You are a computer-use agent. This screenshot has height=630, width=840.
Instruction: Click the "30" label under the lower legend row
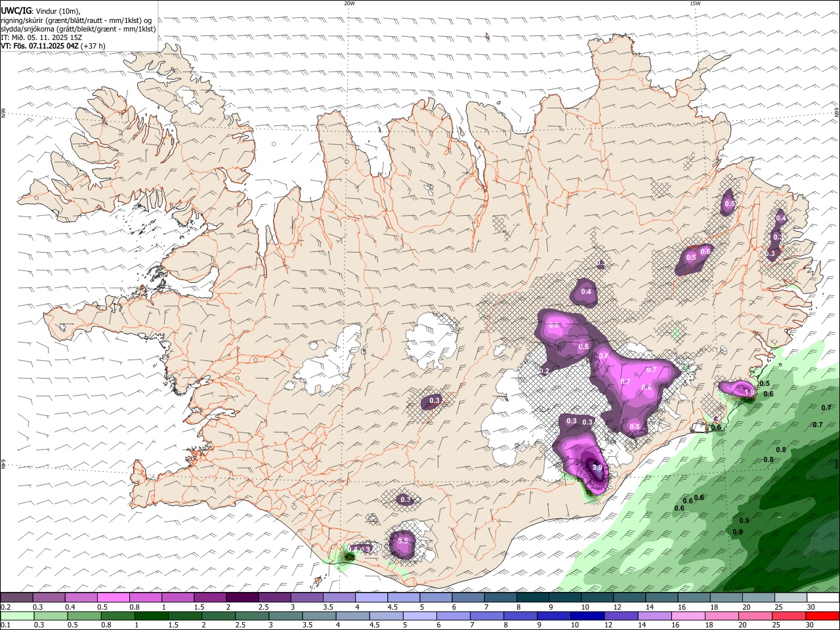[x=809, y=625]
